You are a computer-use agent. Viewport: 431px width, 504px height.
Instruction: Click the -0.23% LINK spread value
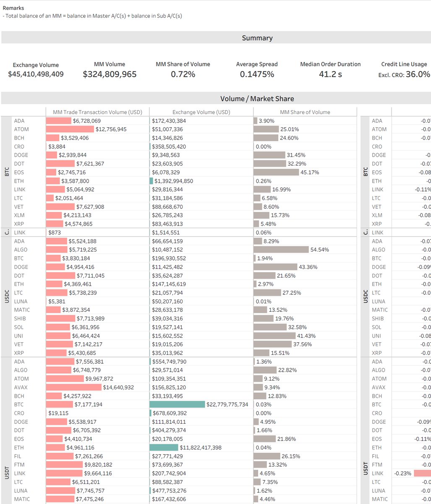coord(402,473)
